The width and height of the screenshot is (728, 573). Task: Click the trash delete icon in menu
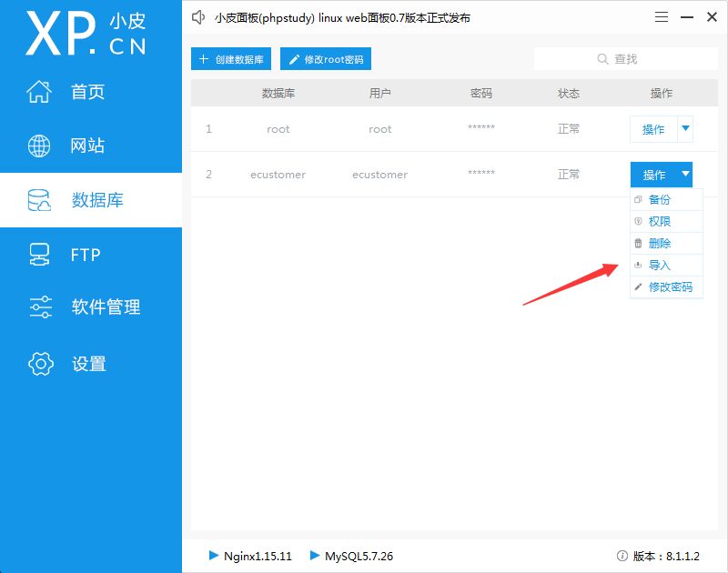point(638,243)
